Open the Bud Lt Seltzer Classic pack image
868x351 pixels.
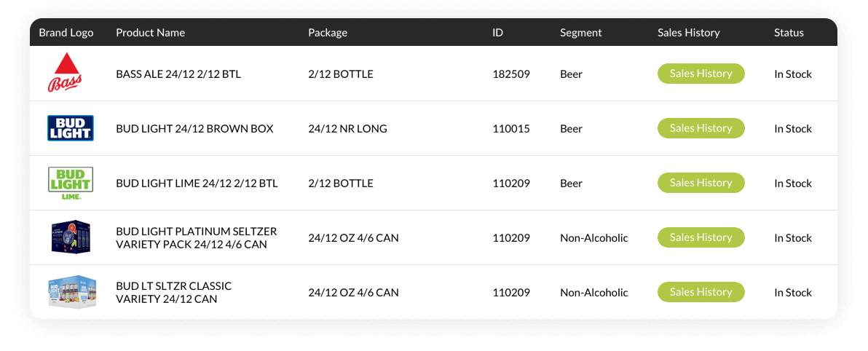[71, 292]
